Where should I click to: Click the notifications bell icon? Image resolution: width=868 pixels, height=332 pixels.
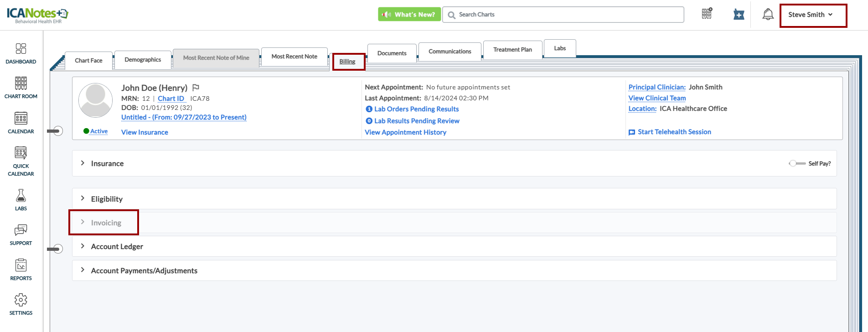[768, 15]
